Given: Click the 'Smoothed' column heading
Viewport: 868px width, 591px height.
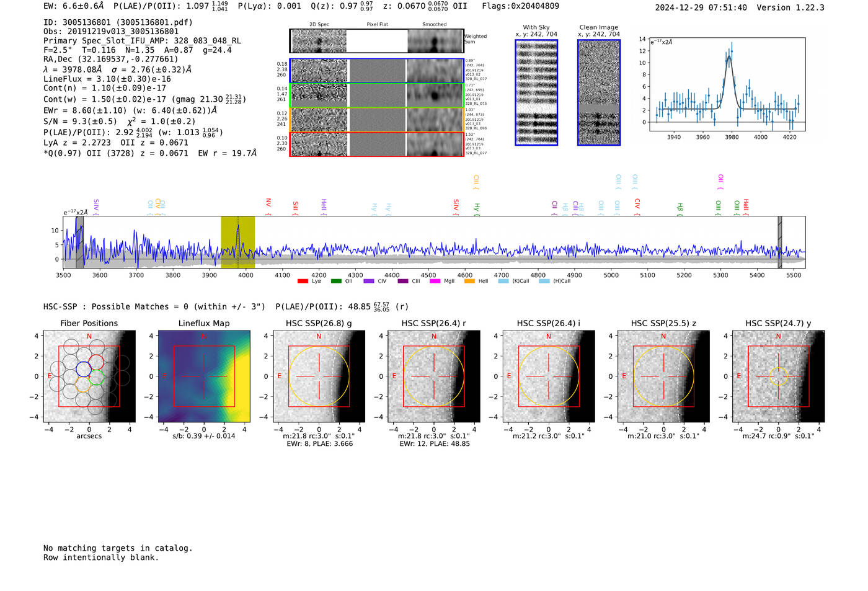Looking at the screenshot, I should click(435, 25).
